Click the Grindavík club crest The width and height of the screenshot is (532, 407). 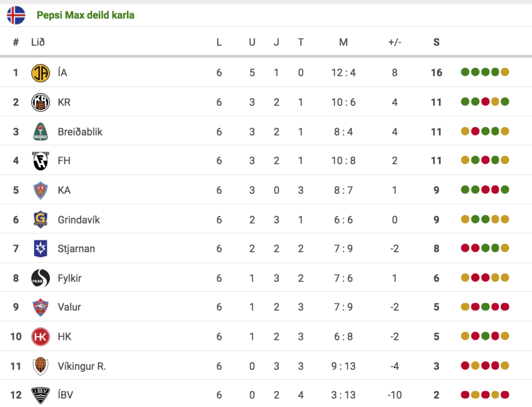(41, 219)
